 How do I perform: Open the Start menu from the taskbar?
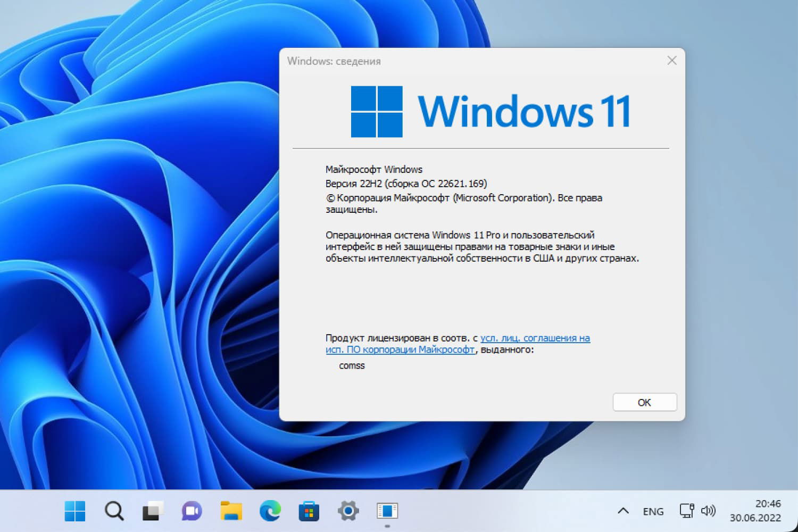[x=75, y=511]
